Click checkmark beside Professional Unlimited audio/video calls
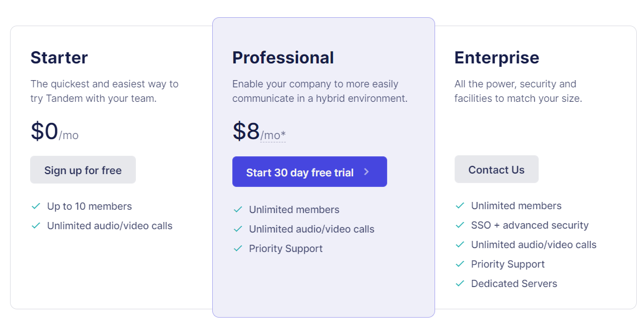The image size is (644, 321). [x=238, y=229]
